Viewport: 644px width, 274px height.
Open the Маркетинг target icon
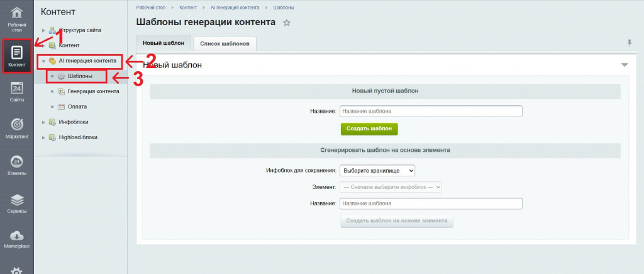17,124
